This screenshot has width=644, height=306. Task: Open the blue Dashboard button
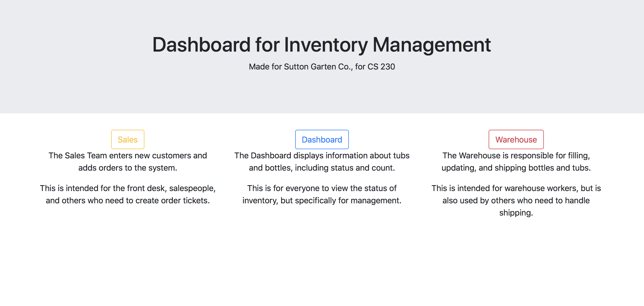[322, 139]
